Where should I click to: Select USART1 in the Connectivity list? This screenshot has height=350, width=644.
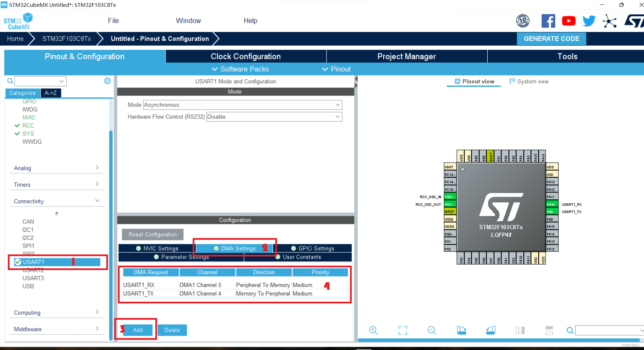click(57, 262)
